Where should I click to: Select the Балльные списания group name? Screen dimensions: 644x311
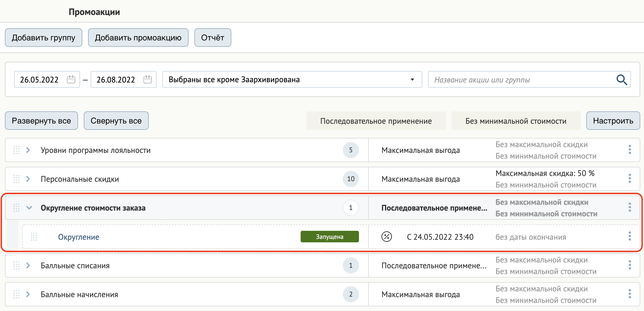[75, 265]
